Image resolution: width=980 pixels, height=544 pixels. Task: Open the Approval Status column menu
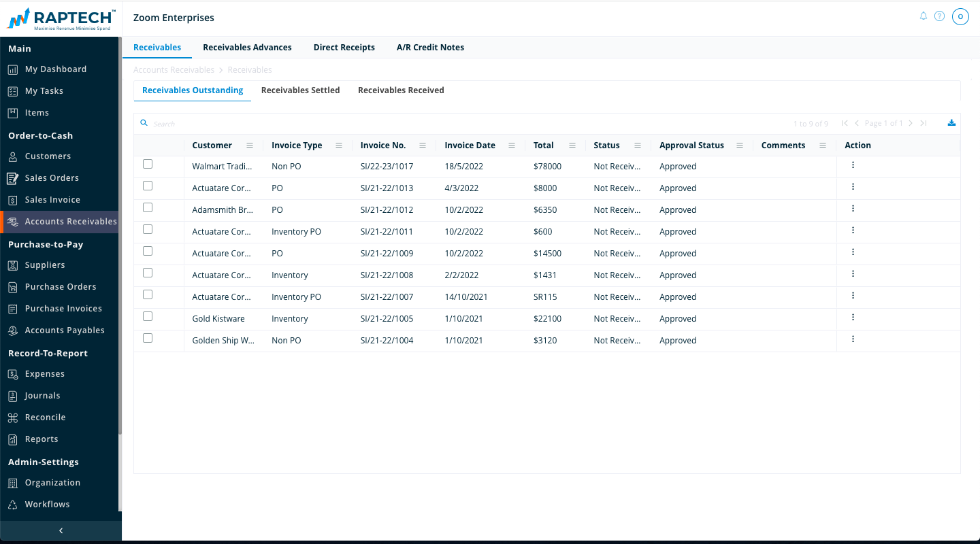[740, 146]
